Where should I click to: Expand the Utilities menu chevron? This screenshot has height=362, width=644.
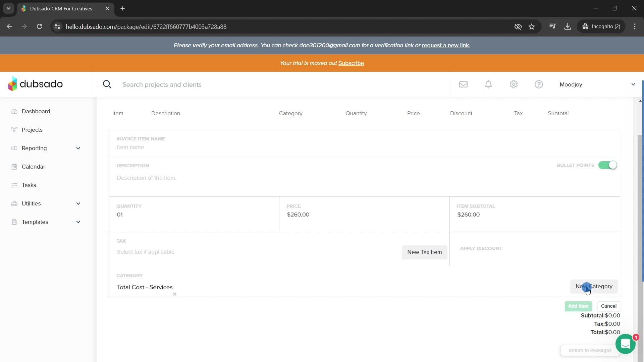[x=78, y=203]
